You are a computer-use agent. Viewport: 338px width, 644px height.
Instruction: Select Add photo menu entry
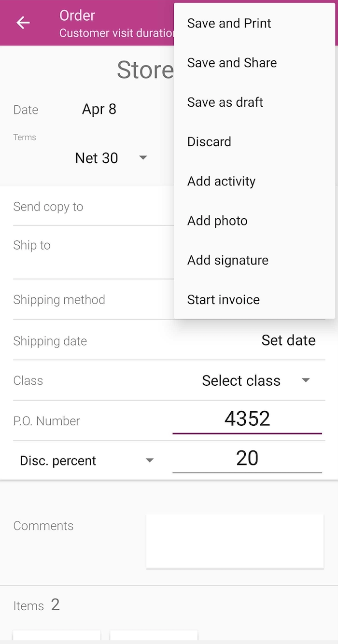[217, 221]
